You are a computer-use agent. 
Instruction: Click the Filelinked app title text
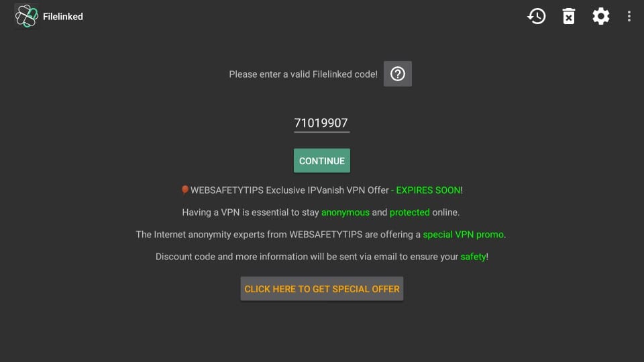click(63, 16)
